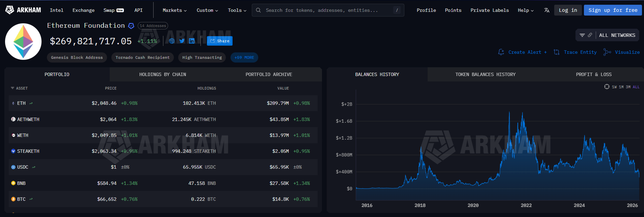Viewport: 644px width, 217px height.
Task: Click the language translation icon
Action: point(546,10)
